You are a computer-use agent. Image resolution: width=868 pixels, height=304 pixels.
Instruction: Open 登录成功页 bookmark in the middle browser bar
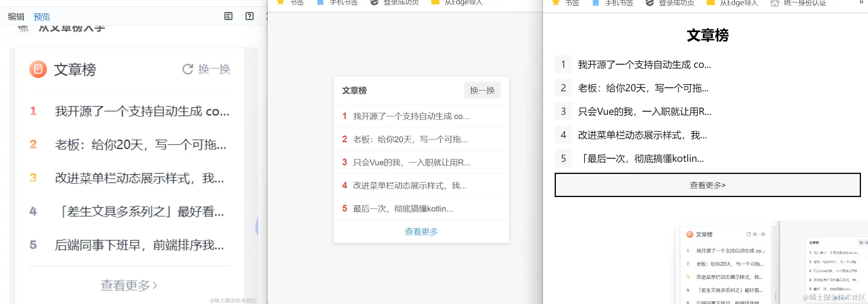395,2
